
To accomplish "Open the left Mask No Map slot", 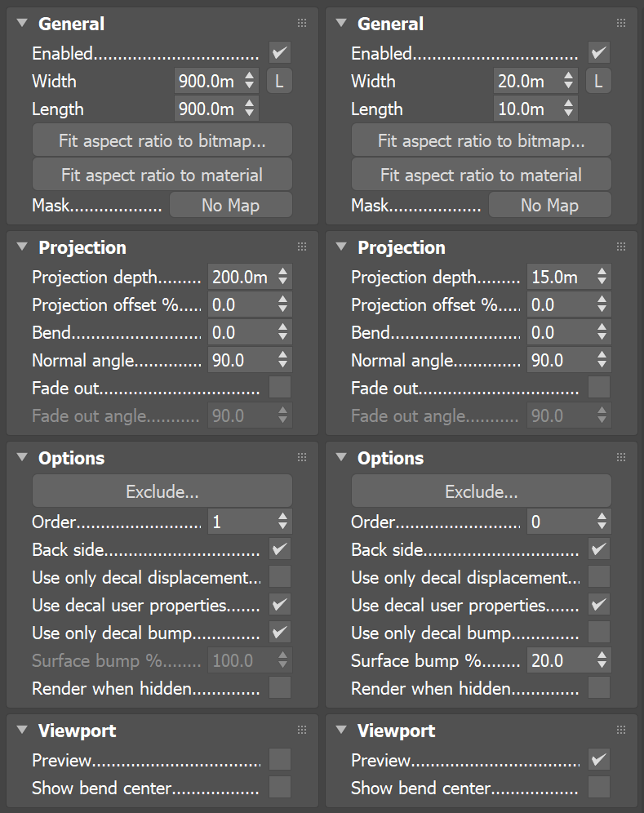I will point(231,205).
